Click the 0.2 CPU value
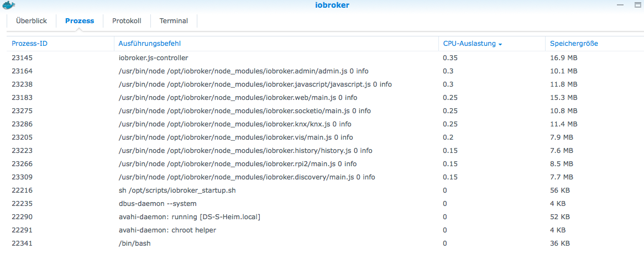The height and width of the screenshot is (254, 644). point(448,137)
